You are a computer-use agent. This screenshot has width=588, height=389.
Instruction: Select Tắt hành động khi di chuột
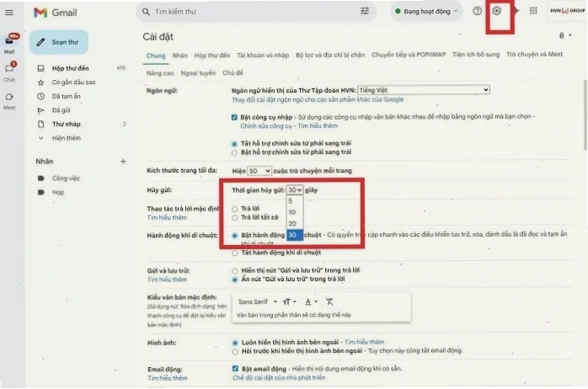point(235,253)
